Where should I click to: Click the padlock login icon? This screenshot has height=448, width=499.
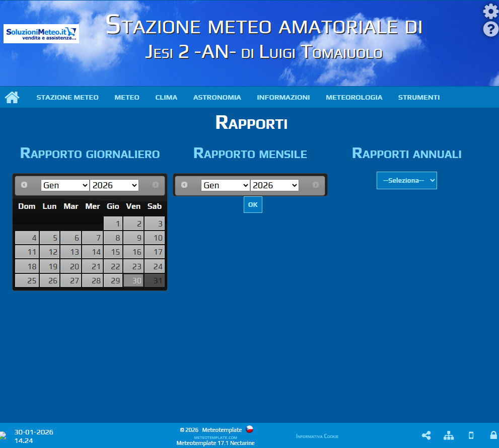pyautogui.click(x=493, y=435)
